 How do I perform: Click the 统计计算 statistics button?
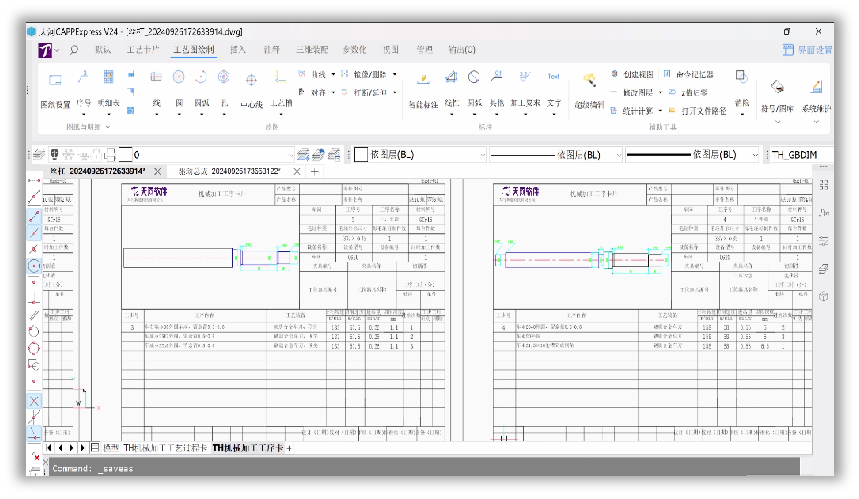tap(632, 111)
